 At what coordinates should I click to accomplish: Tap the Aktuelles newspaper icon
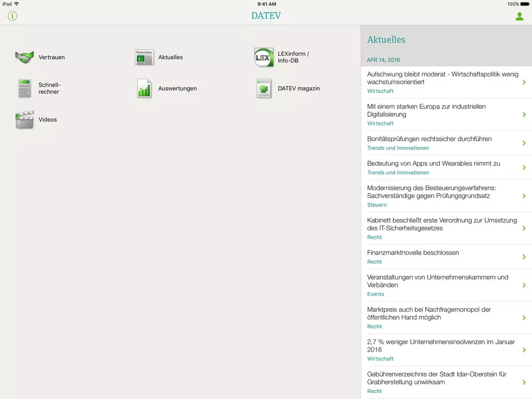coord(144,57)
